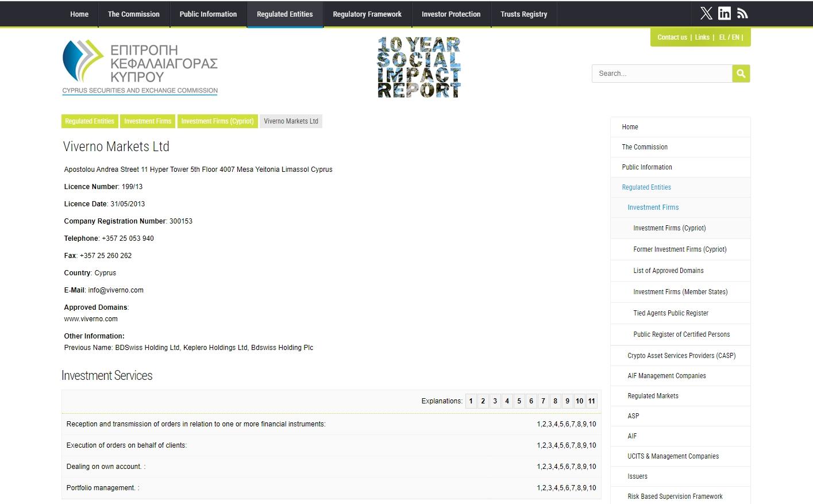The height and width of the screenshot is (504, 813).
Task: Switch language with EL / EN link
Action: coord(729,37)
